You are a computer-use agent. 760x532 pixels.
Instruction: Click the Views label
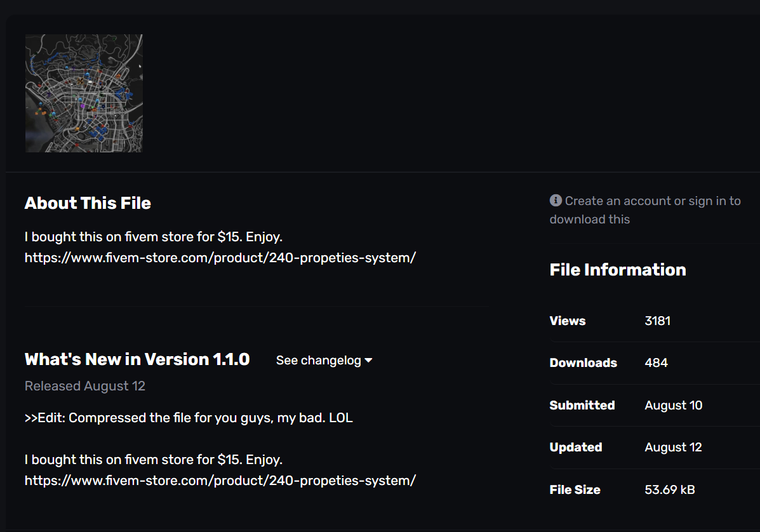click(x=567, y=321)
